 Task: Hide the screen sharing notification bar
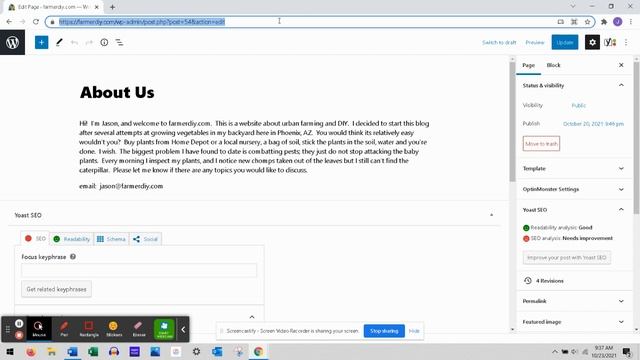click(x=414, y=331)
